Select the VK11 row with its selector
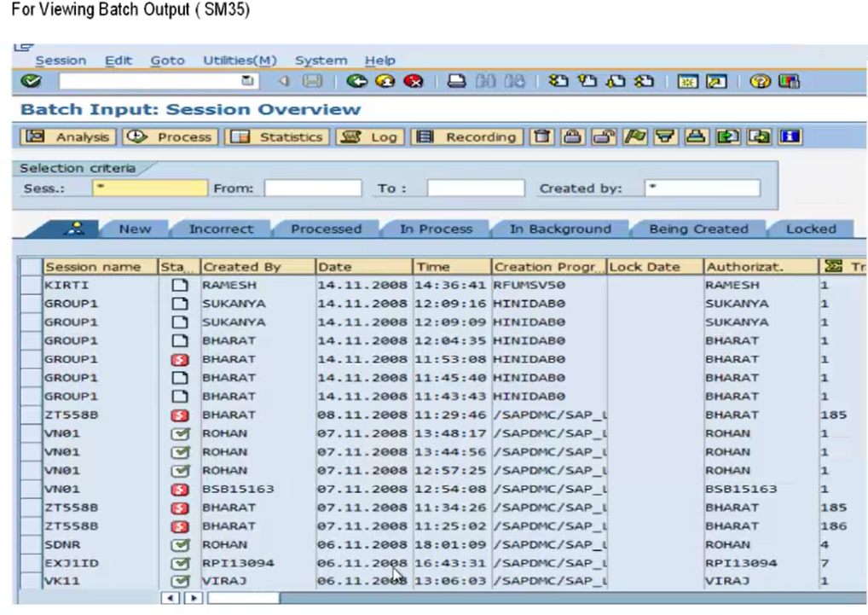Screen dimensions: 868x615 point(31,581)
